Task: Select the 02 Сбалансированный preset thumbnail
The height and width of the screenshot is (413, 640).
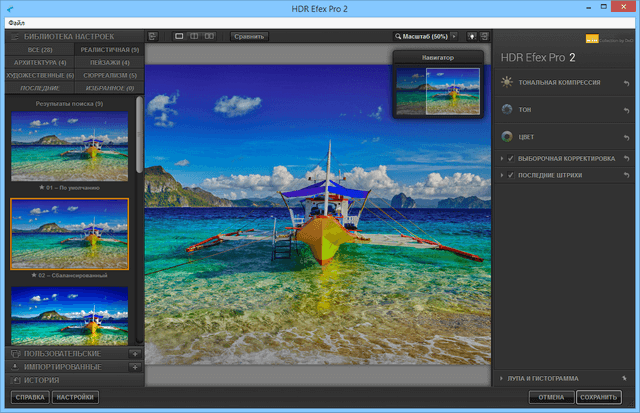Action: click(x=70, y=234)
